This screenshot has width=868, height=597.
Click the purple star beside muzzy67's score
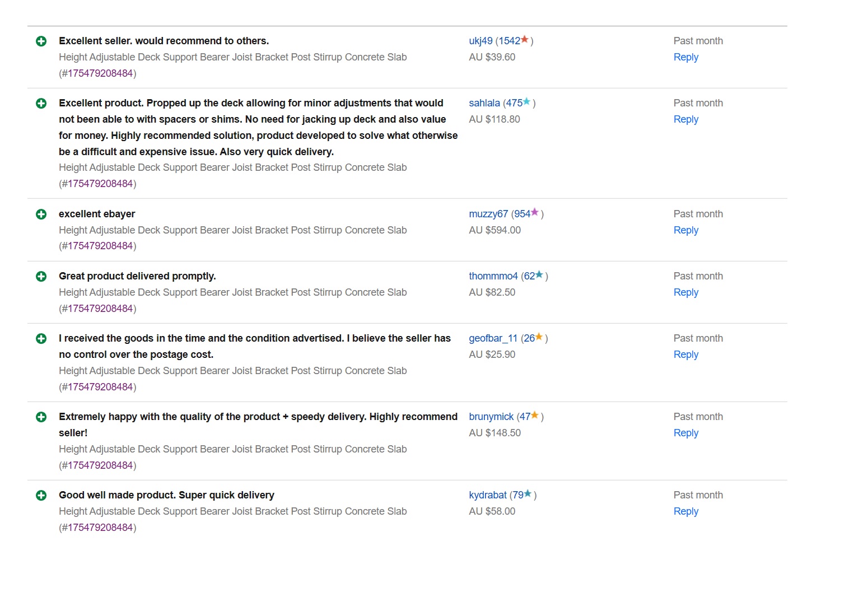tap(535, 212)
